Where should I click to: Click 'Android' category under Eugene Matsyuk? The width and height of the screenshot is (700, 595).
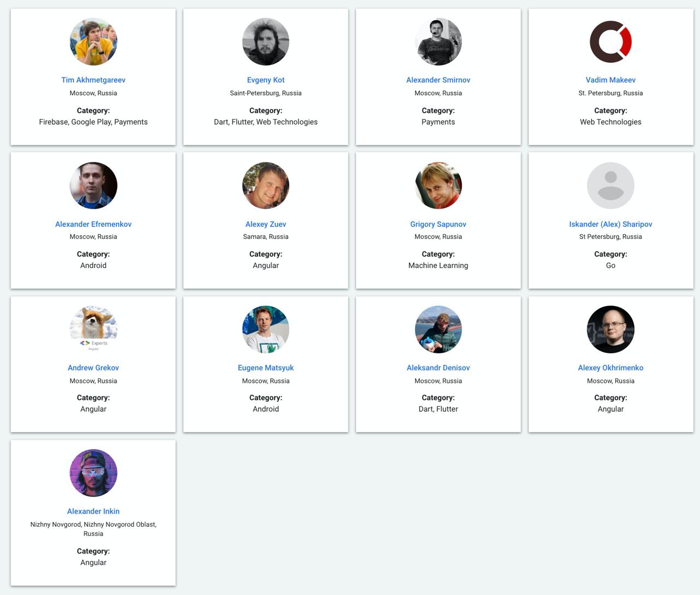pos(266,409)
